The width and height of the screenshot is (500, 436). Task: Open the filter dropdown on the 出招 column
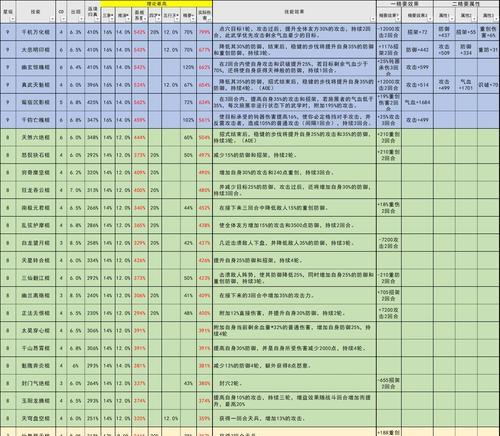click(x=82, y=19)
